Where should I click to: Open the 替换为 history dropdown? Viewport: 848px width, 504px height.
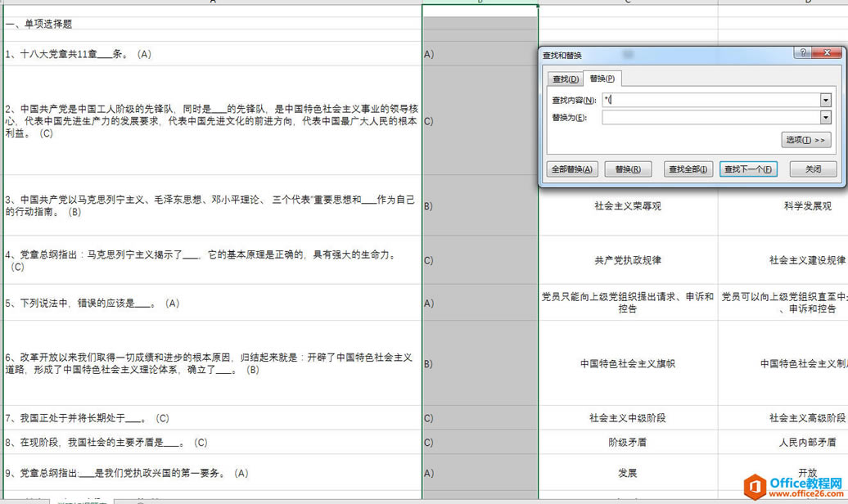(x=825, y=117)
